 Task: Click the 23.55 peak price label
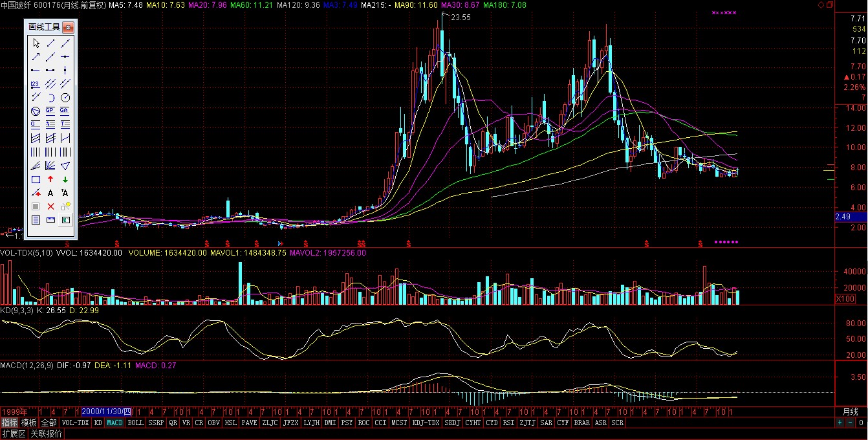(460, 17)
